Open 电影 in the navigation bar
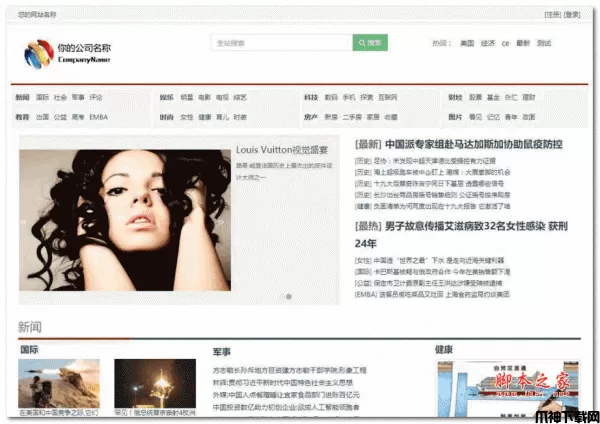The height and width of the screenshot is (424, 600). pos(204,97)
